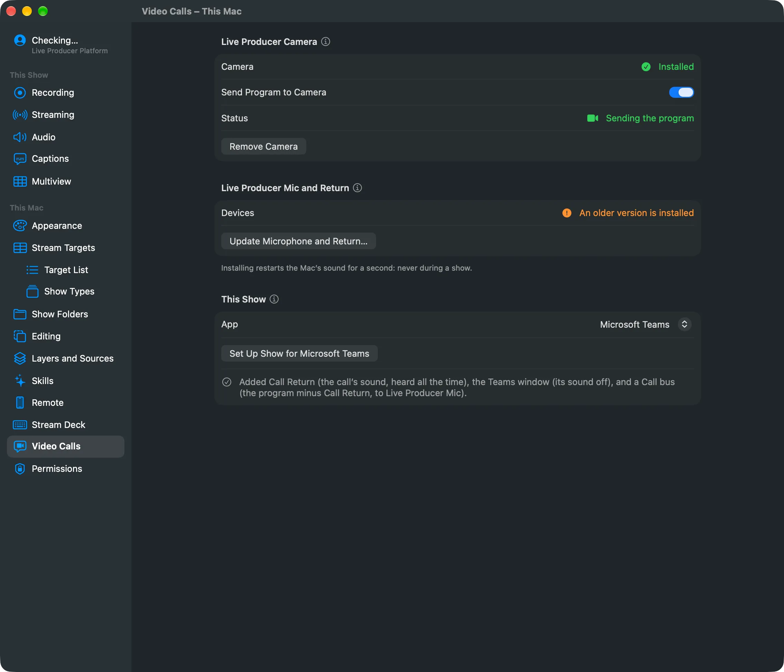
Task: Toggle Send Program to Camera switch
Action: (x=681, y=92)
